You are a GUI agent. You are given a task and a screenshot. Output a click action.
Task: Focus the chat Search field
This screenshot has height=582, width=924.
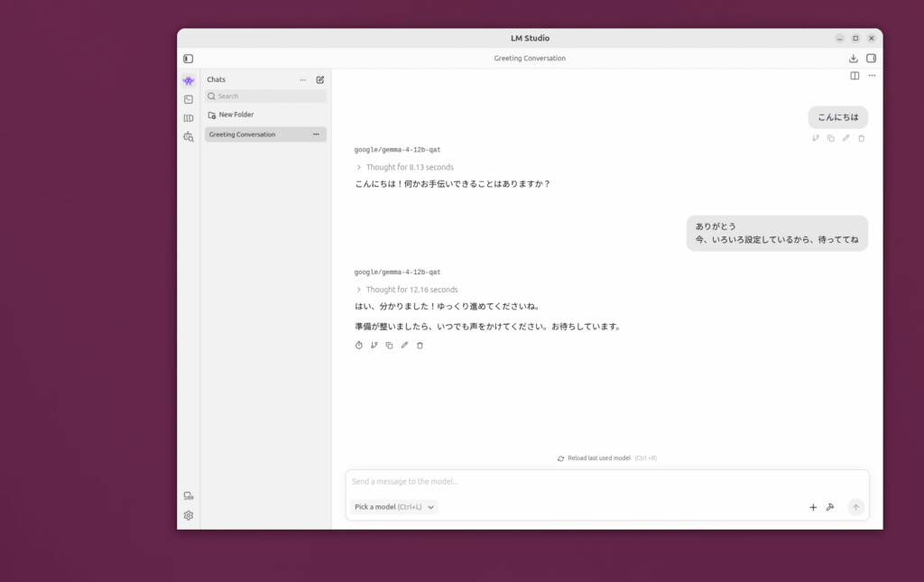pyautogui.click(x=266, y=96)
